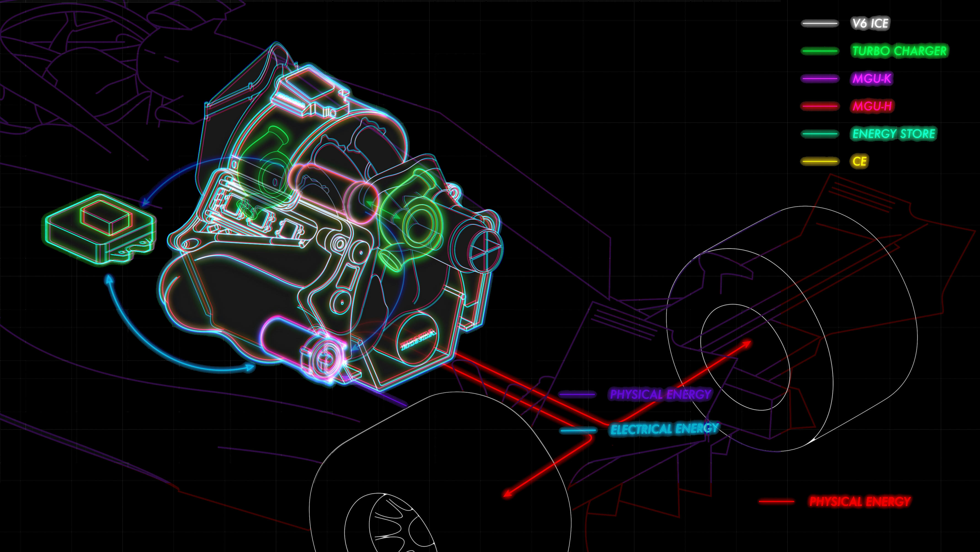Click the TURBO CHARGER legend label
980x552 pixels.
[x=899, y=51]
